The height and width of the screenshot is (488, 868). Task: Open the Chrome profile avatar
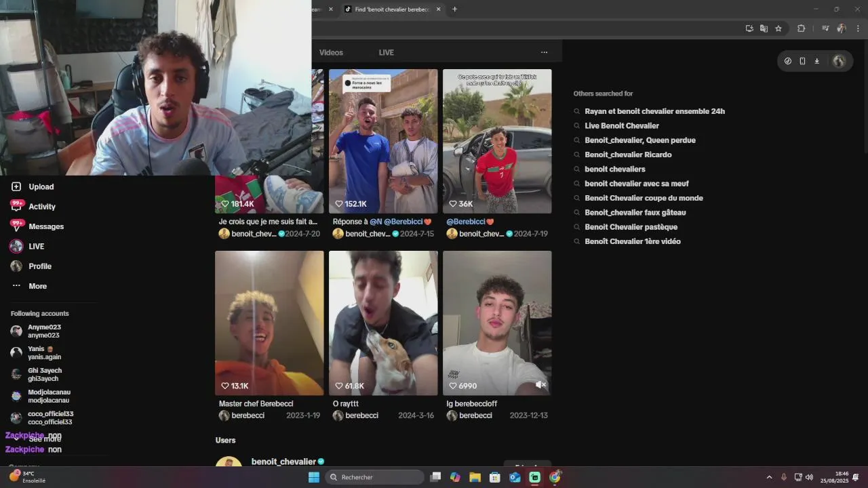pos(842,28)
